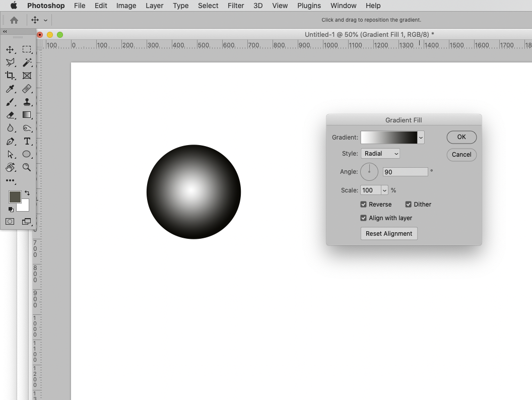Open the gradient preset picker arrow
532x400 pixels.
(x=420, y=137)
